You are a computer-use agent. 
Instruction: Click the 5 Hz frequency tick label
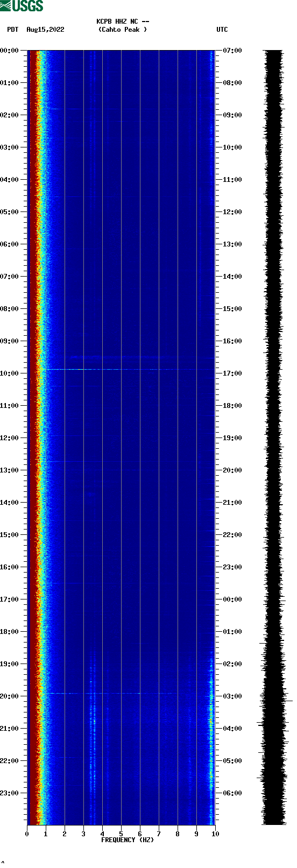pyautogui.click(x=121, y=834)
